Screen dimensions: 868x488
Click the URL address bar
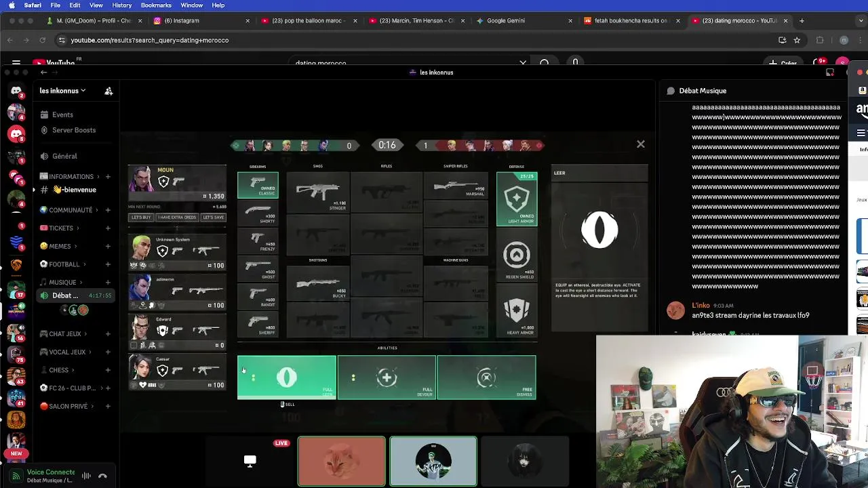414,40
